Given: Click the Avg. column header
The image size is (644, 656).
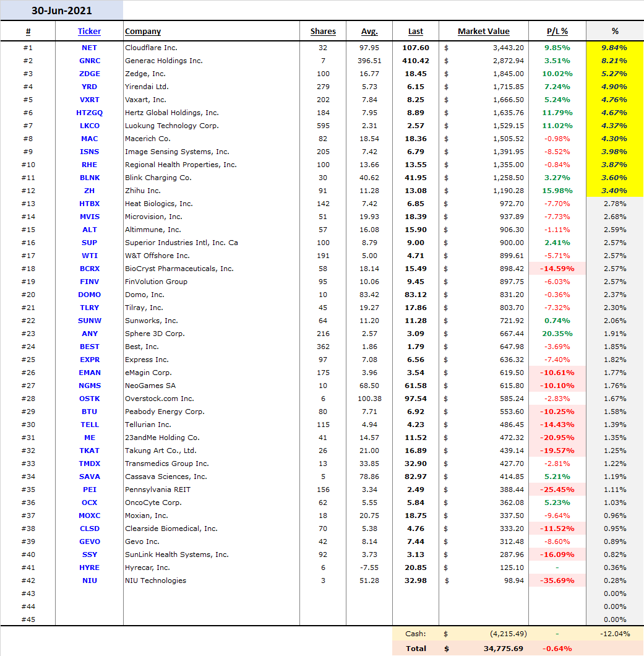Looking at the screenshot, I should point(369,32).
